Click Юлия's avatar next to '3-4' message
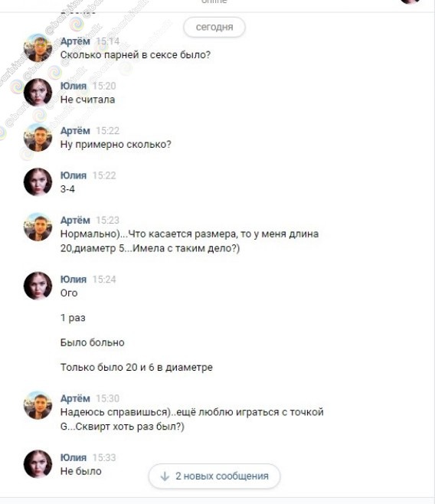Viewport: 435px width, 504px height. 38,182
